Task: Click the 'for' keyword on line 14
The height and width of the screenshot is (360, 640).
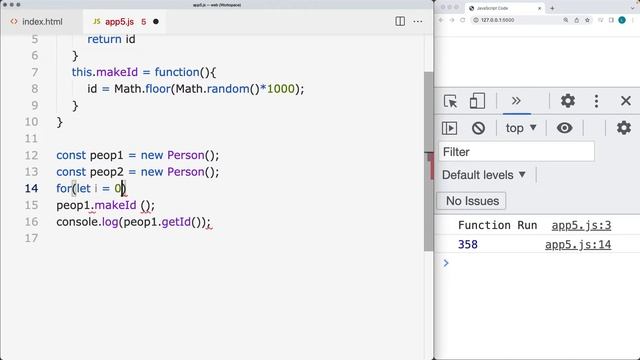Action: 64,188
